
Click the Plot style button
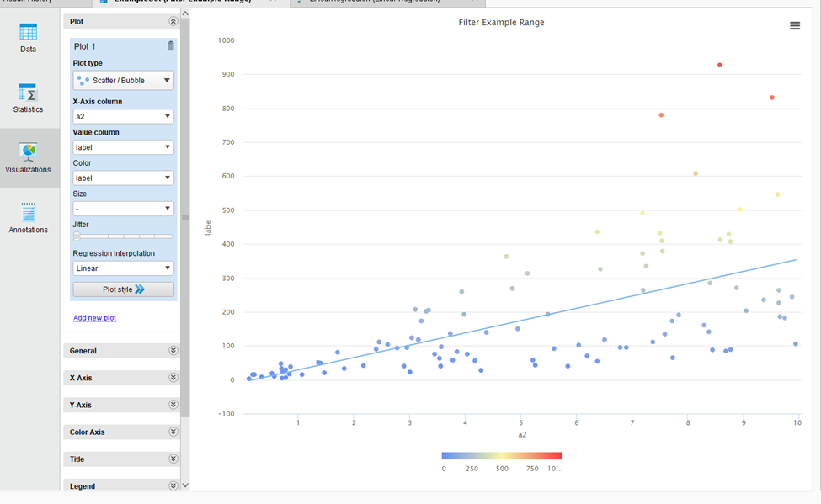click(x=124, y=289)
